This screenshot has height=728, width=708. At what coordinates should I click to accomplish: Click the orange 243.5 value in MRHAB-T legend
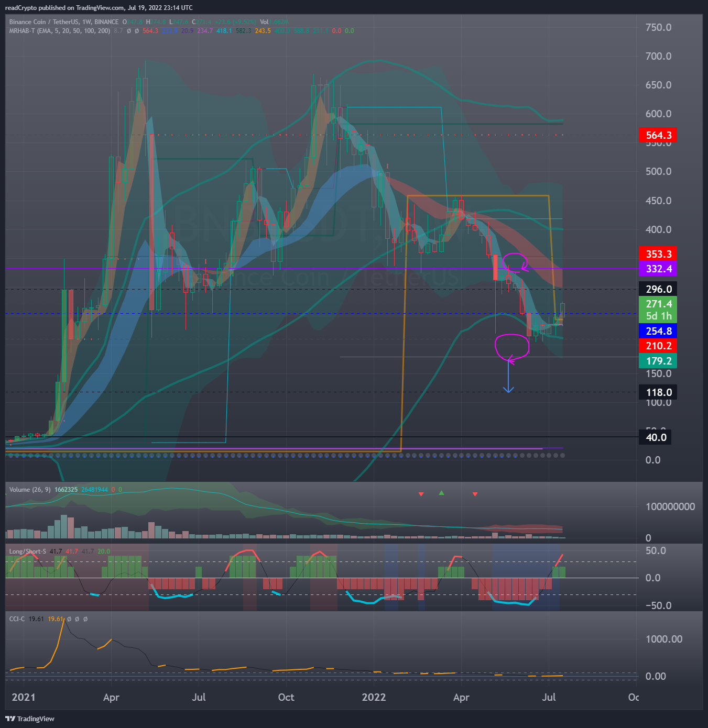263,31
